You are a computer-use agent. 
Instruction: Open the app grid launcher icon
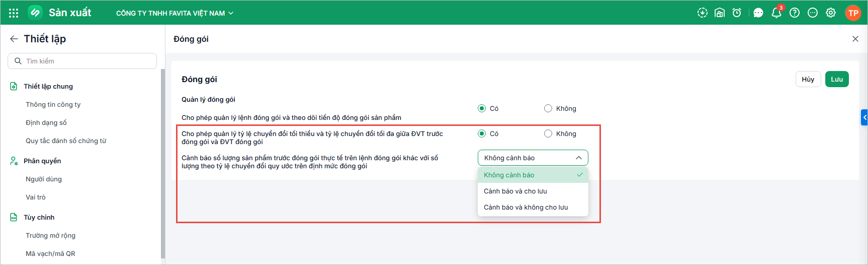click(x=14, y=13)
